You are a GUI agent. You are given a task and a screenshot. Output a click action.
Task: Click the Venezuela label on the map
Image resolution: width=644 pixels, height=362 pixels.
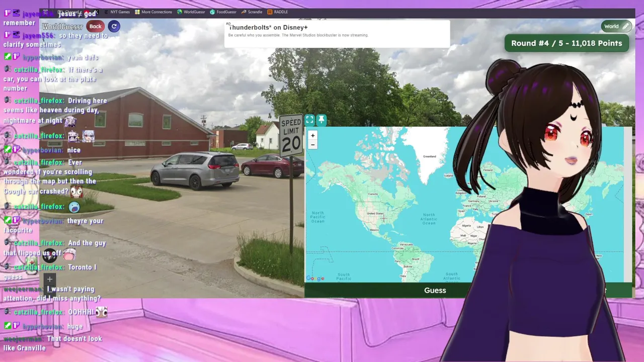point(406,244)
